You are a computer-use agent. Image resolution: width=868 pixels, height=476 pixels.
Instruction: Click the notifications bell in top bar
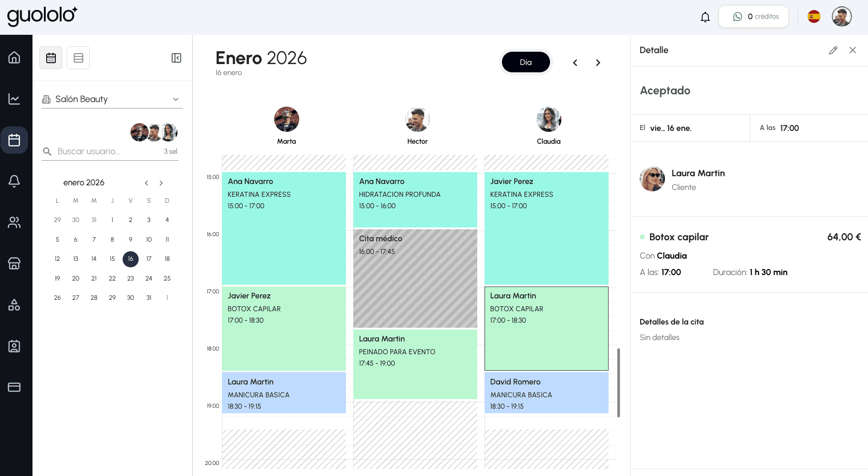pyautogui.click(x=705, y=17)
